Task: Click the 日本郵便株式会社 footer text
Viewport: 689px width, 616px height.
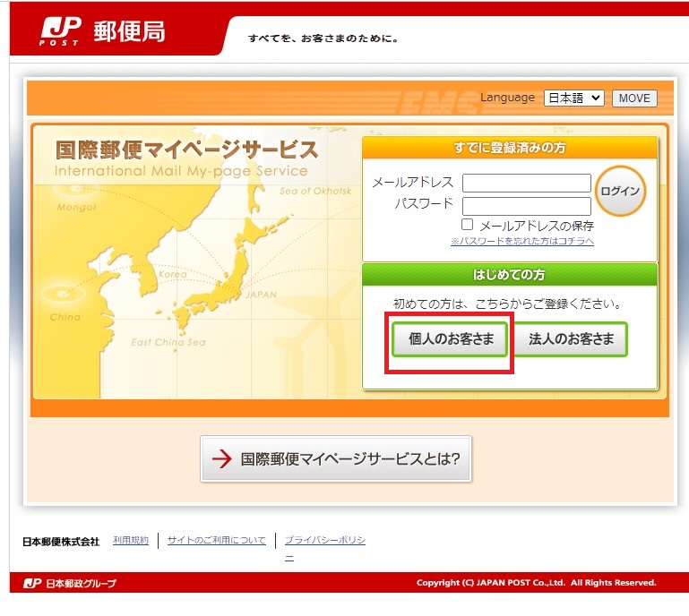Action: [61, 542]
